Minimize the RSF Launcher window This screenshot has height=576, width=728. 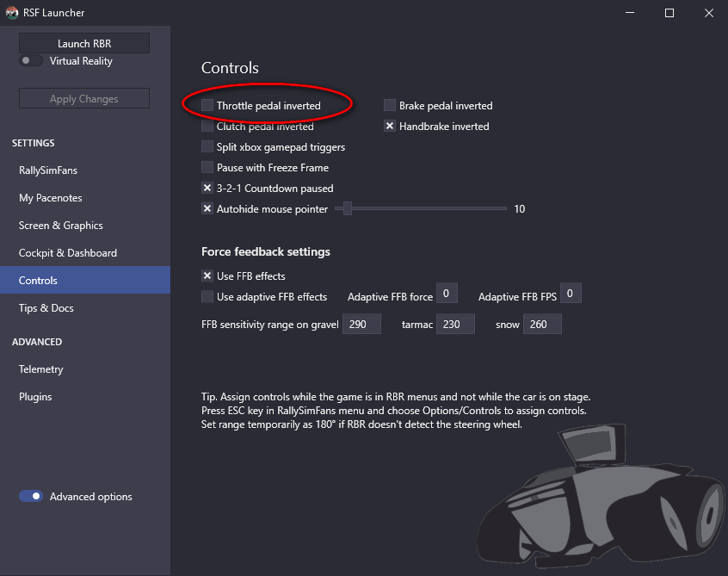630,13
